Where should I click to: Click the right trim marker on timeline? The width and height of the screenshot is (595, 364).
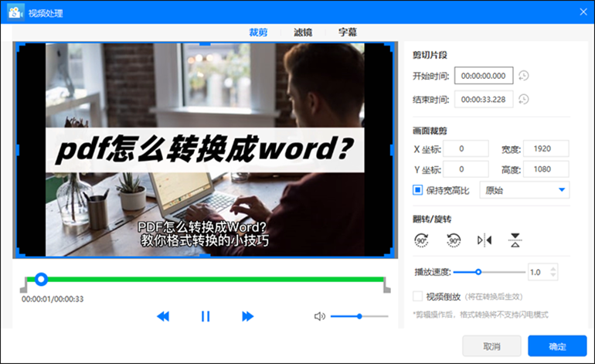[386, 285]
